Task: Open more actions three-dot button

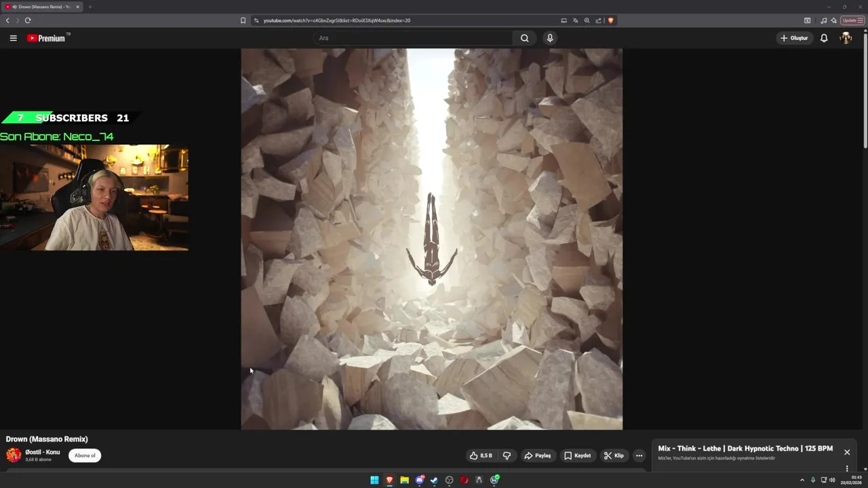Action: point(639,455)
